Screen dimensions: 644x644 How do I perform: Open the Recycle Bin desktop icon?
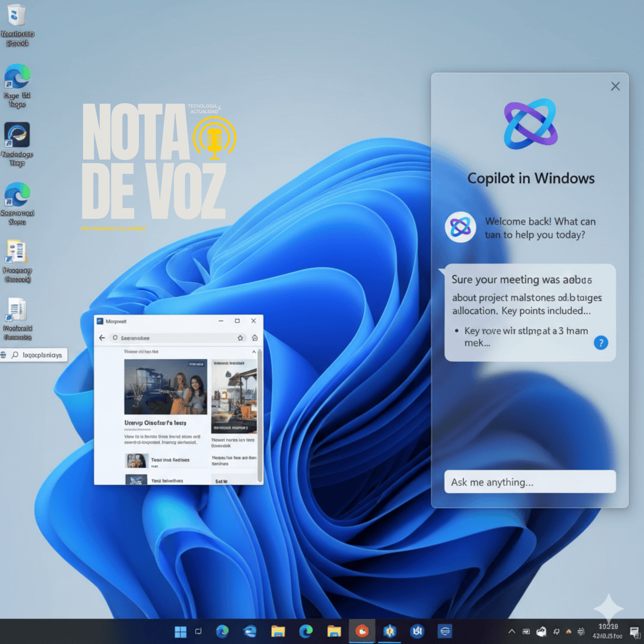[x=17, y=15]
